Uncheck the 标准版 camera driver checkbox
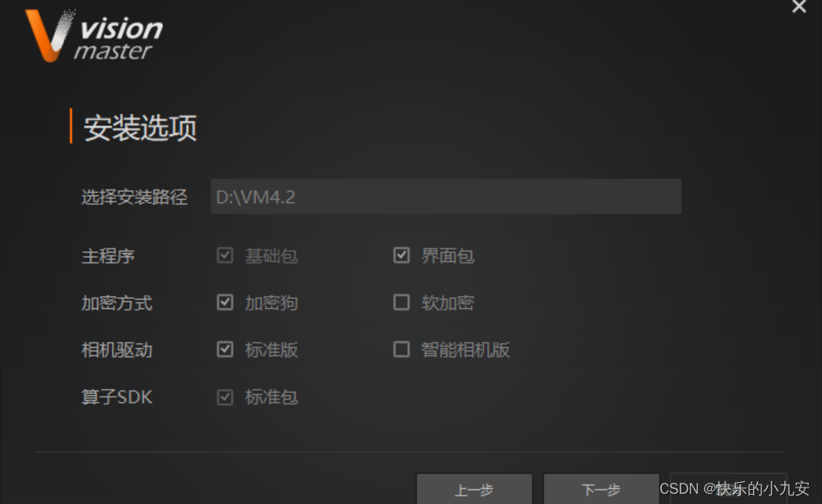 [225, 350]
